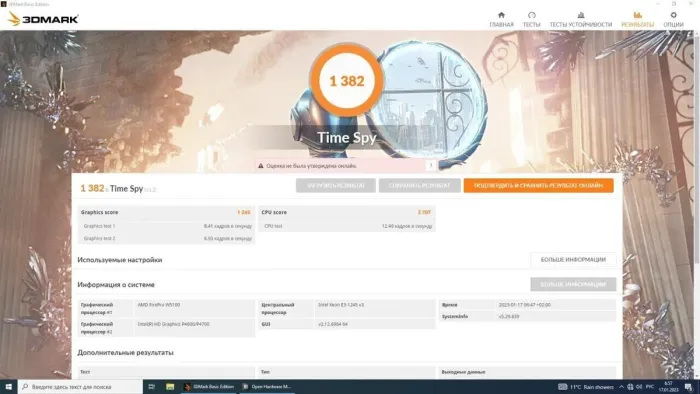
Task: Switch to Open Hardware Monitor on the taskbar
Action: pyautogui.click(x=266, y=386)
